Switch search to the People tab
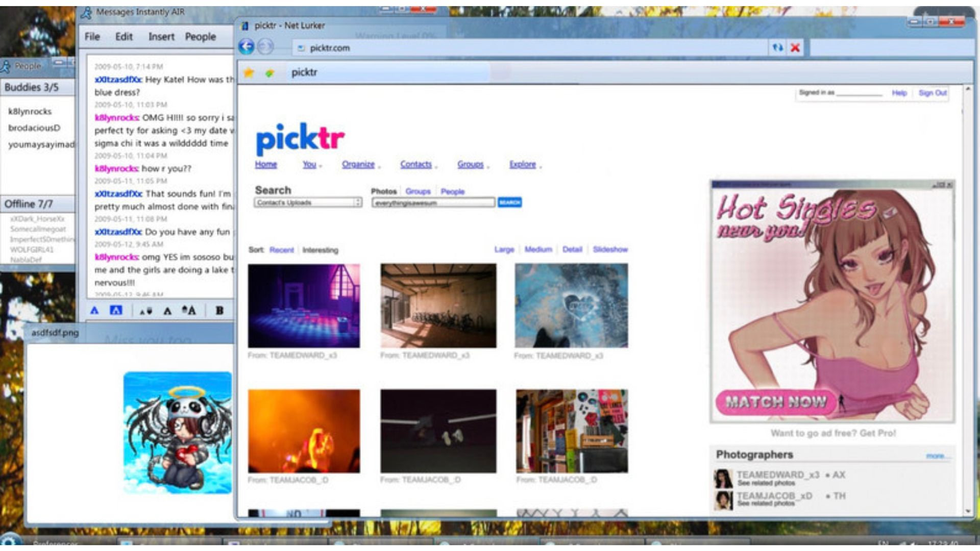 (x=453, y=191)
